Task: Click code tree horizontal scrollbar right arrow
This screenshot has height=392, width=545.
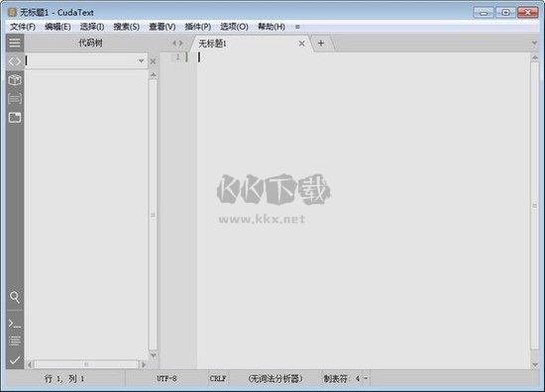Action: pos(144,364)
